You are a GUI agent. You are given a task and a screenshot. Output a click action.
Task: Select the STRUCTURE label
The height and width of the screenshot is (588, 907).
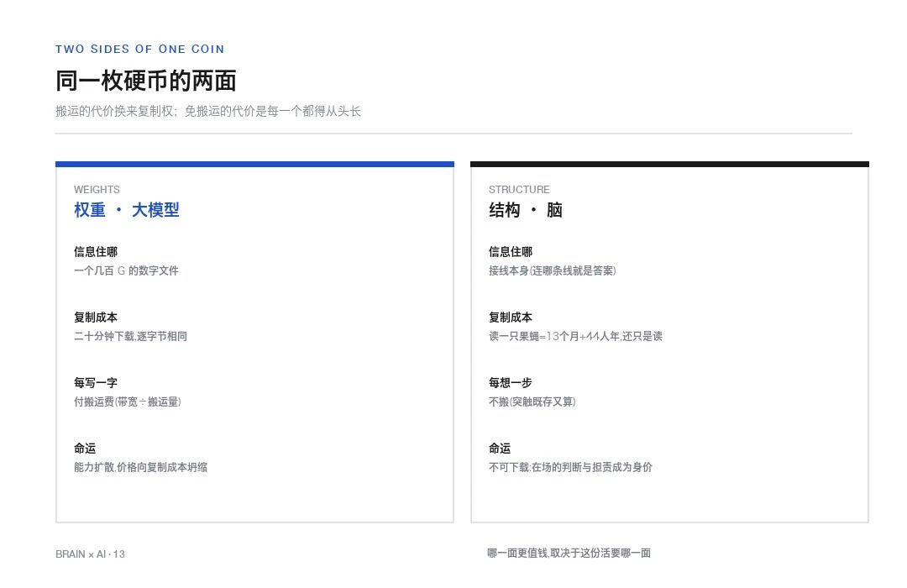[519, 190]
